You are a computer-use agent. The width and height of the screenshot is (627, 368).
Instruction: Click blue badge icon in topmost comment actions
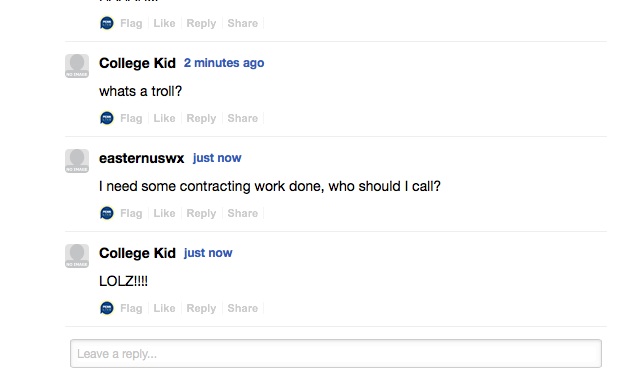(x=107, y=23)
